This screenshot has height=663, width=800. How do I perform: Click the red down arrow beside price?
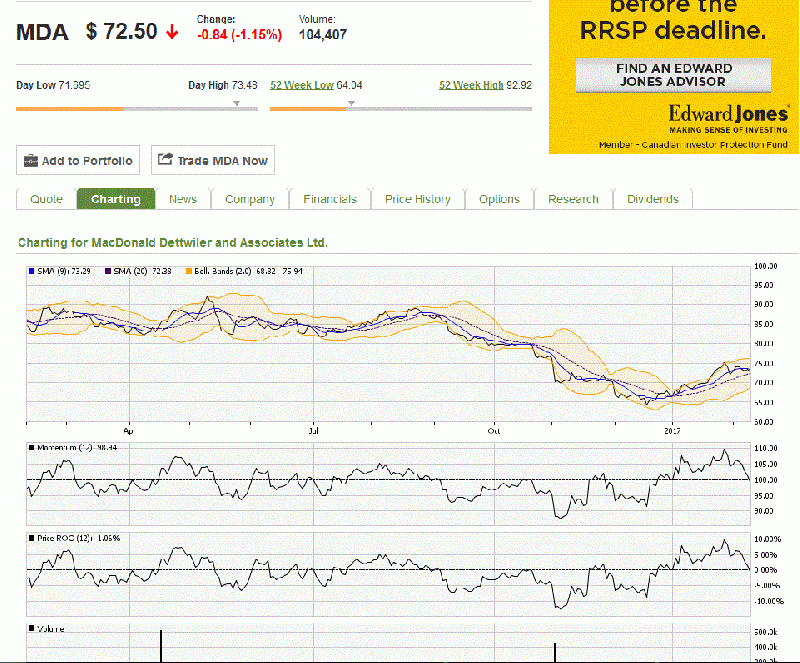172,33
